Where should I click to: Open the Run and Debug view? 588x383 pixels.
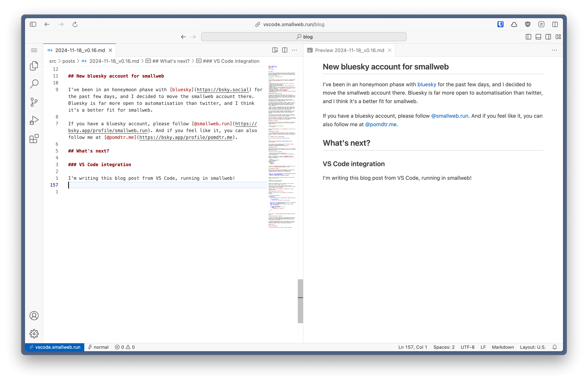point(34,120)
